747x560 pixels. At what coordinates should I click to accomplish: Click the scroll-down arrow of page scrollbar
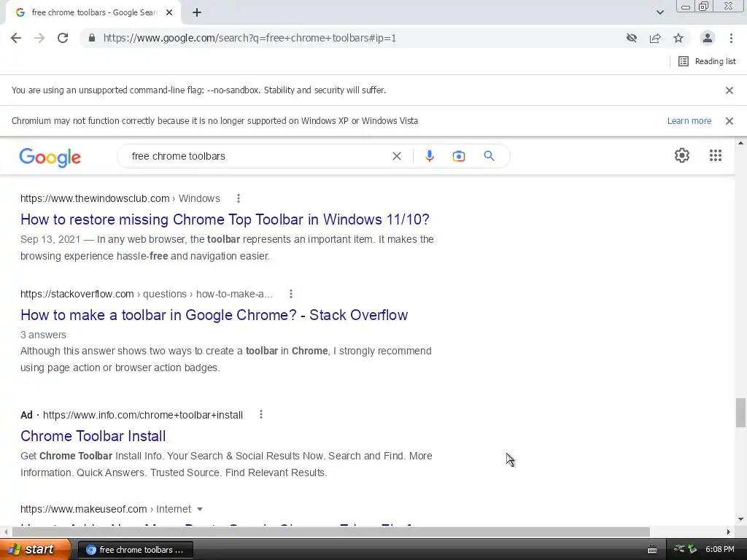pyautogui.click(x=740, y=519)
